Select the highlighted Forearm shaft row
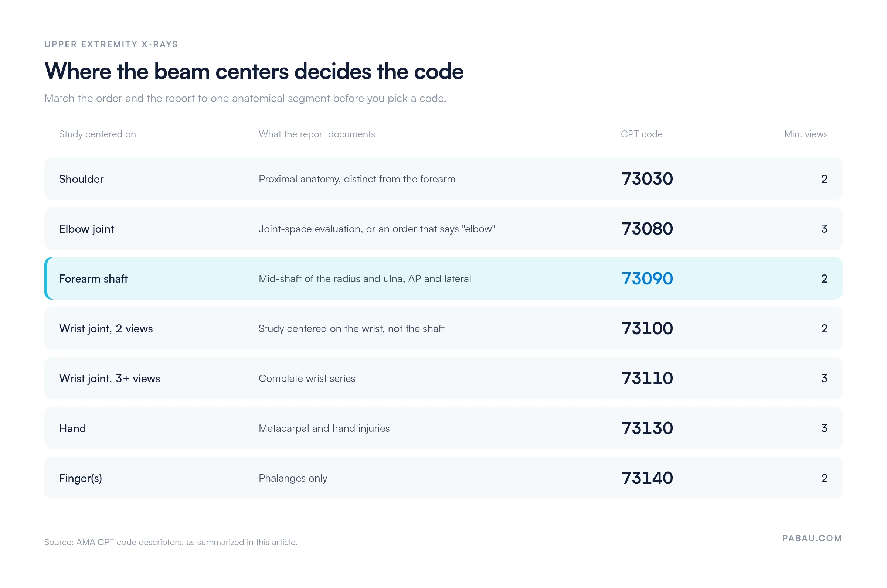 click(443, 278)
